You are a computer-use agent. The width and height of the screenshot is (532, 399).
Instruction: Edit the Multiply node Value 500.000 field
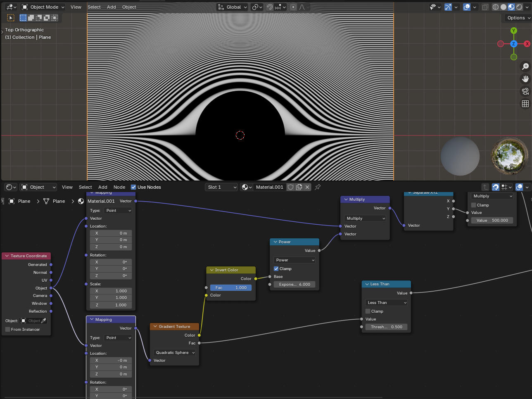(x=492, y=221)
